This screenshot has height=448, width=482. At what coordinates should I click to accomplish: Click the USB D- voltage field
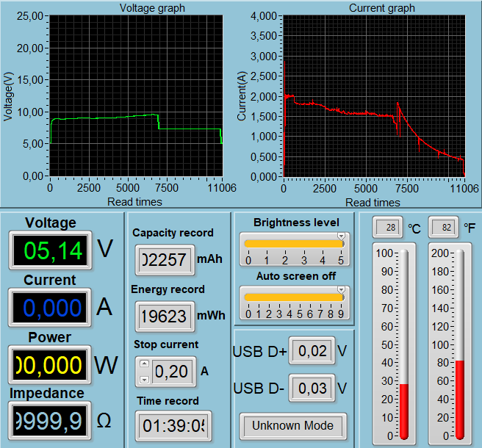click(x=312, y=388)
